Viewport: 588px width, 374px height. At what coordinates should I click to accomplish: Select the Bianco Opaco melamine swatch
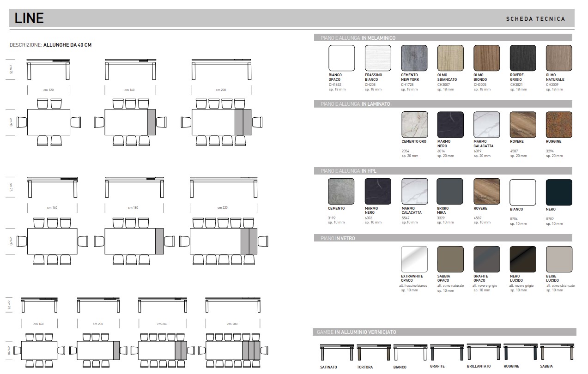pyautogui.click(x=341, y=58)
